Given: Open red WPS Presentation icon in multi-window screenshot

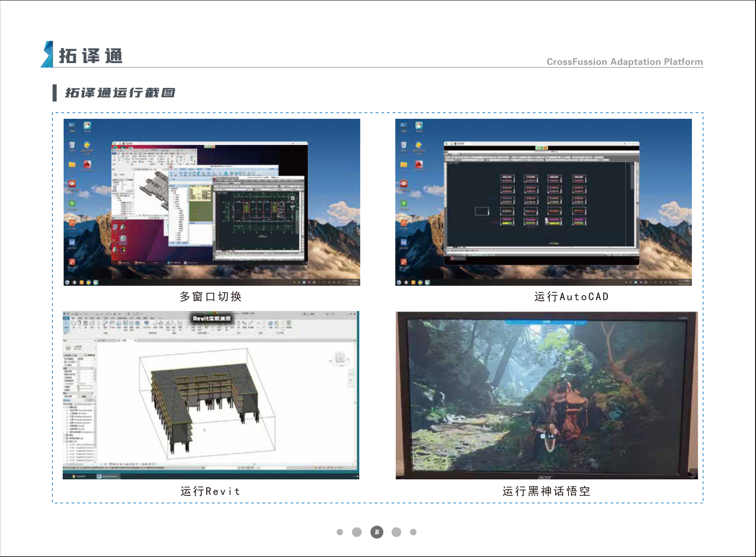Looking at the screenshot, I should pos(72,262).
